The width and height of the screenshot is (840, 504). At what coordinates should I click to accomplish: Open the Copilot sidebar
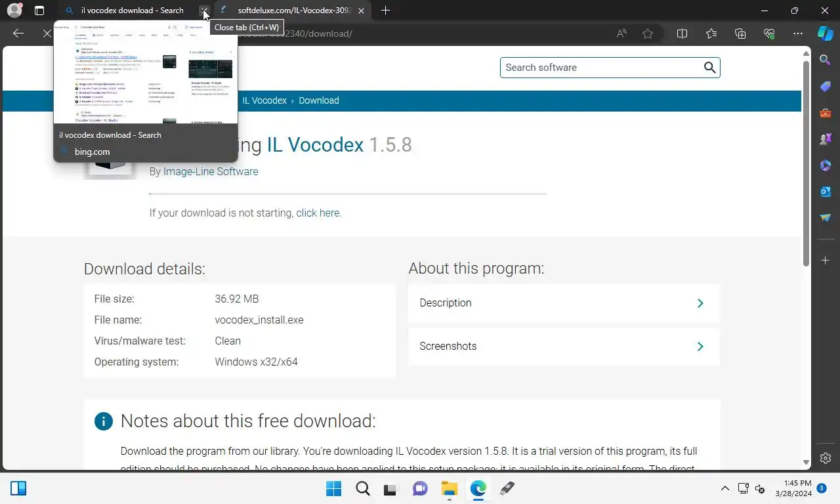point(826,33)
